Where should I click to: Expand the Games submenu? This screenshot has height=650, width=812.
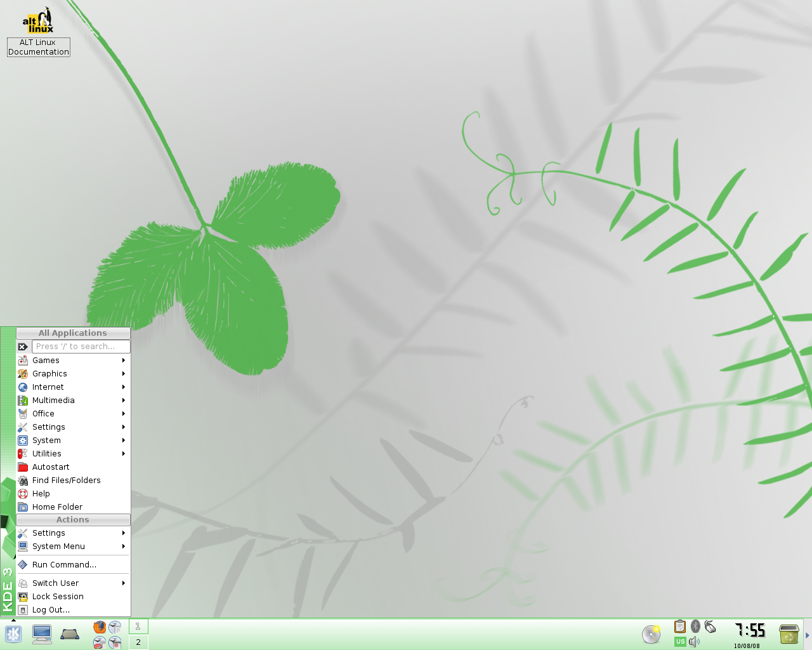73,360
